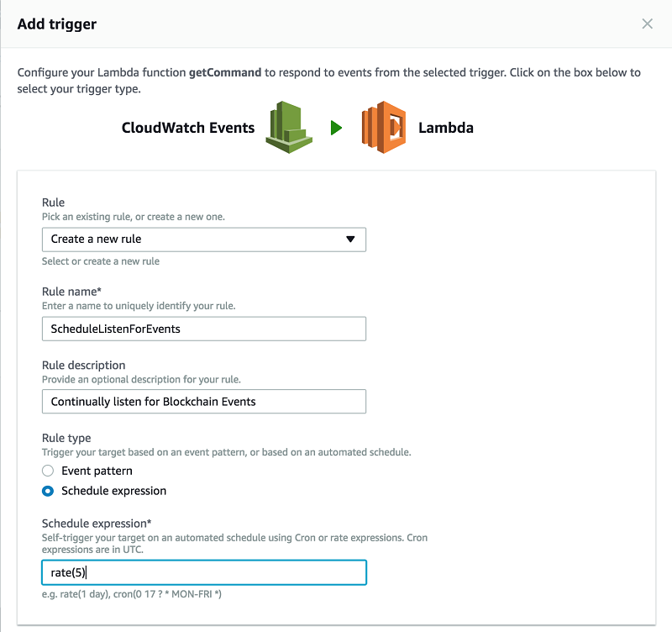Image resolution: width=672 pixels, height=632 pixels.
Task: Click the green CloudWatch Events icon
Action: [x=289, y=128]
